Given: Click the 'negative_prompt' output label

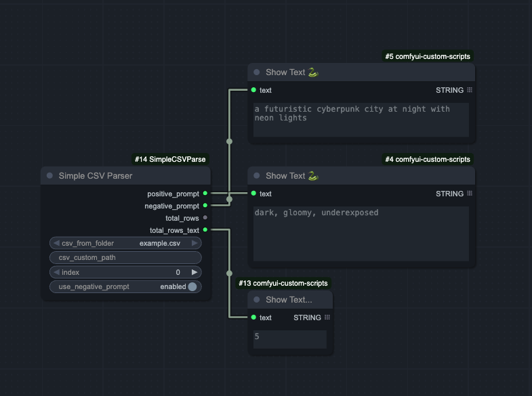Looking at the screenshot, I should coord(171,206).
